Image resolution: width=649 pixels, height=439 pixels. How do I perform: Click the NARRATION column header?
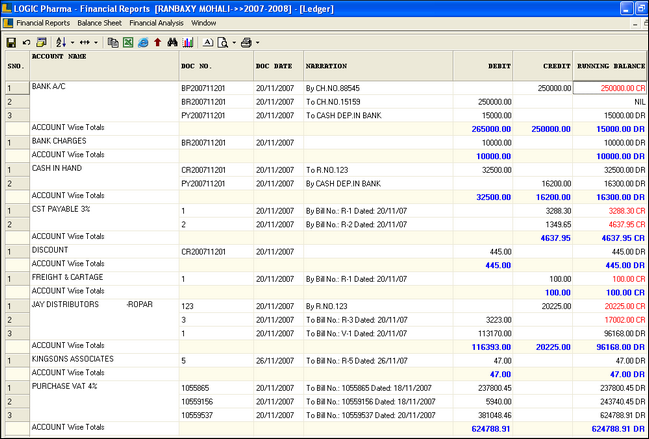coord(378,66)
